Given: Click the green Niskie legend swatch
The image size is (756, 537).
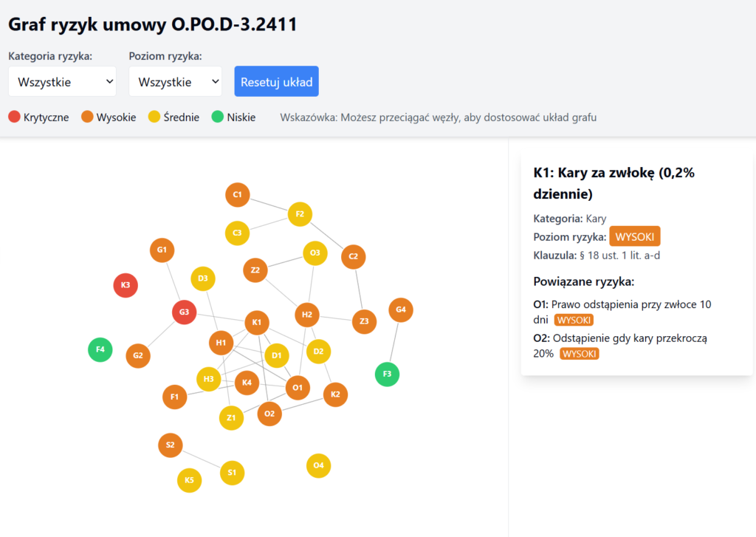Looking at the screenshot, I should pos(217,117).
